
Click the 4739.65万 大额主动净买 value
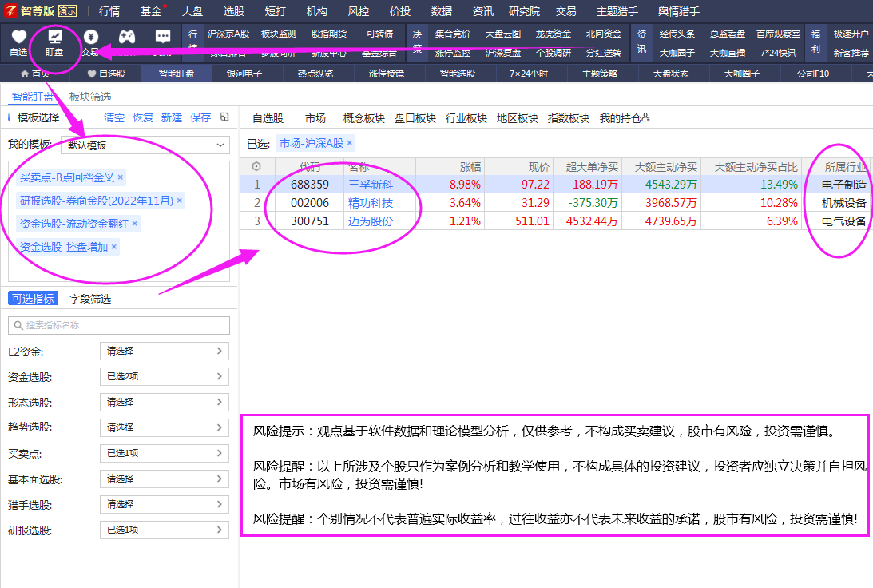671,221
